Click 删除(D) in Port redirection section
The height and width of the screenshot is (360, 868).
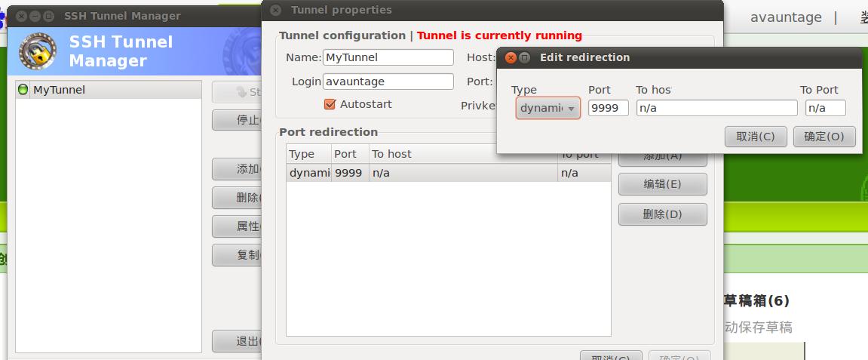pos(663,214)
